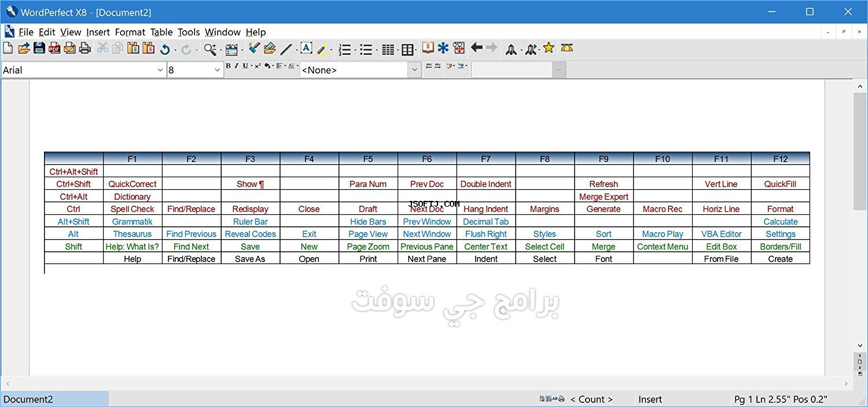The height and width of the screenshot is (407, 868).
Task: Click horizontal scrollbar right arrow
Action: point(846,383)
